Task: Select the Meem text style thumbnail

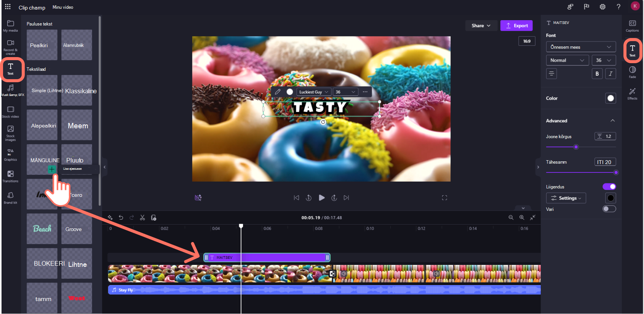Action: (x=77, y=125)
